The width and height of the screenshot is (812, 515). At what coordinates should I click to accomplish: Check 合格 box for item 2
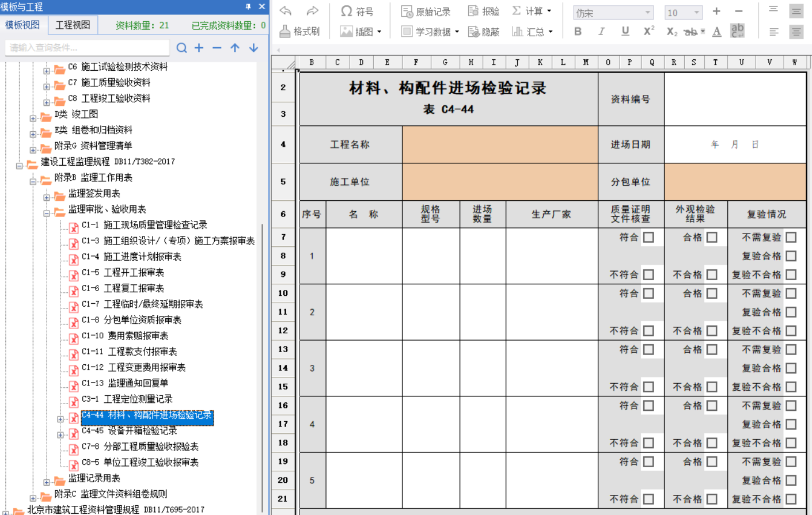click(712, 293)
